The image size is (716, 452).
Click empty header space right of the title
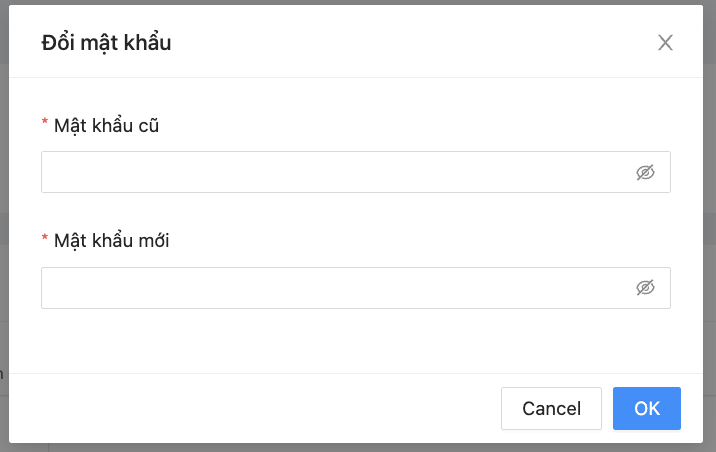coord(400,42)
